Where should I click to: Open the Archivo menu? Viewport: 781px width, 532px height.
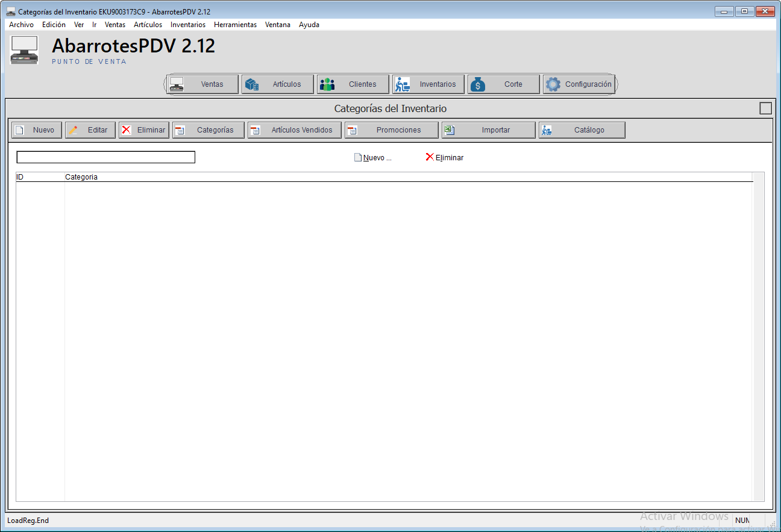click(21, 25)
